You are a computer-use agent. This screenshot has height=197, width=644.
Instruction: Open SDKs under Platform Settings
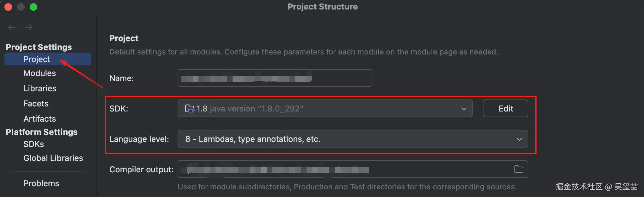pos(33,144)
